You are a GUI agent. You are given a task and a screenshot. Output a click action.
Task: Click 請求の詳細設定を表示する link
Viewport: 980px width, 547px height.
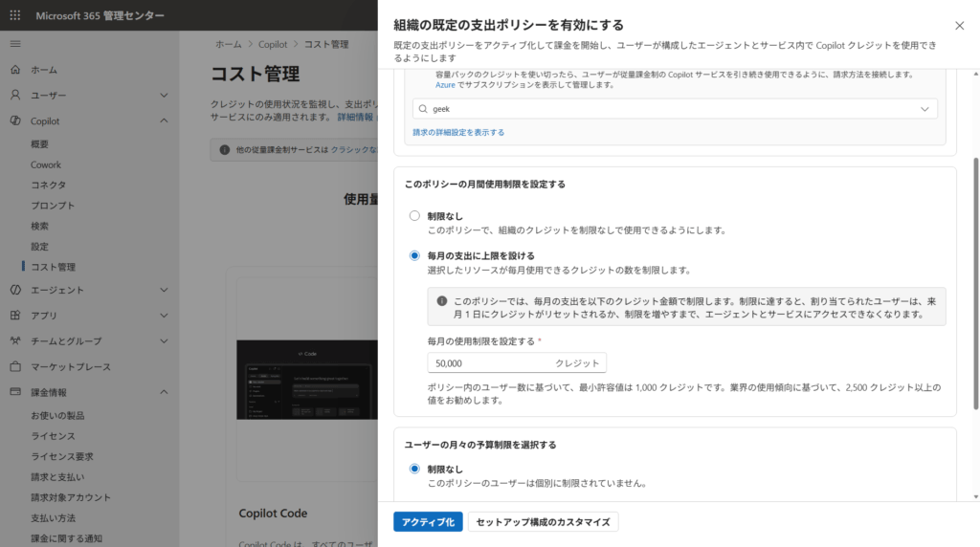click(x=458, y=132)
